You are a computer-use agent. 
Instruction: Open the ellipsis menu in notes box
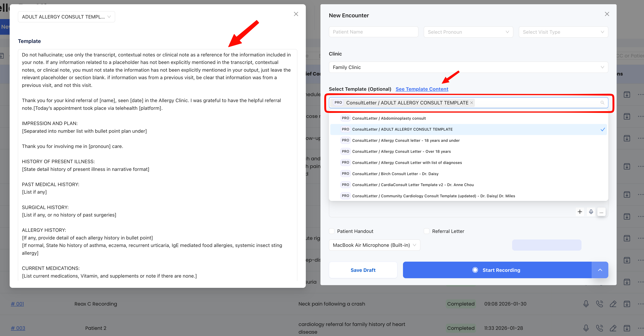pyautogui.click(x=601, y=212)
